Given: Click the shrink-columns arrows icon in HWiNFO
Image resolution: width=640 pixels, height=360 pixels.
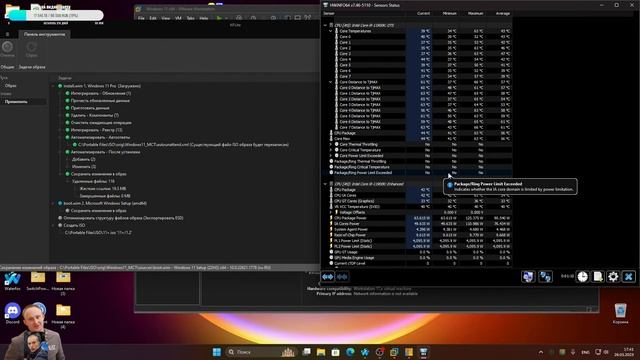Looking at the screenshot, I should (x=342, y=277).
